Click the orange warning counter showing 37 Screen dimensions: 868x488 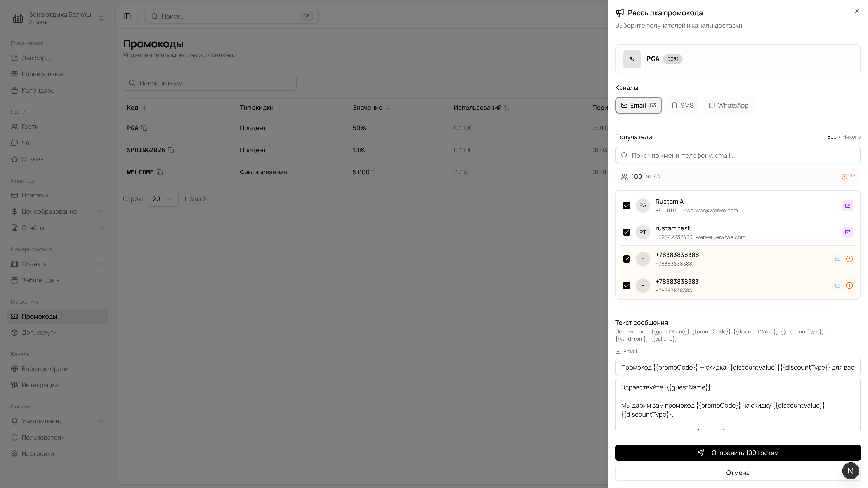(x=848, y=176)
